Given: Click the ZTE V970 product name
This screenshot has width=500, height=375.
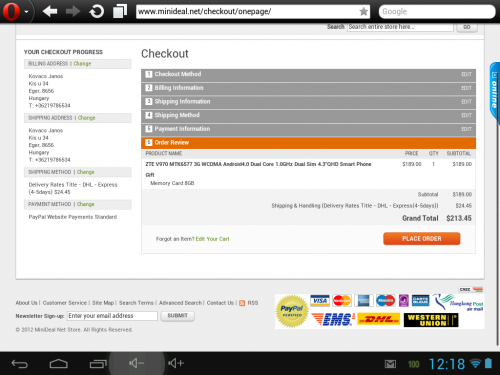Looking at the screenshot, I should pos(258,164).
